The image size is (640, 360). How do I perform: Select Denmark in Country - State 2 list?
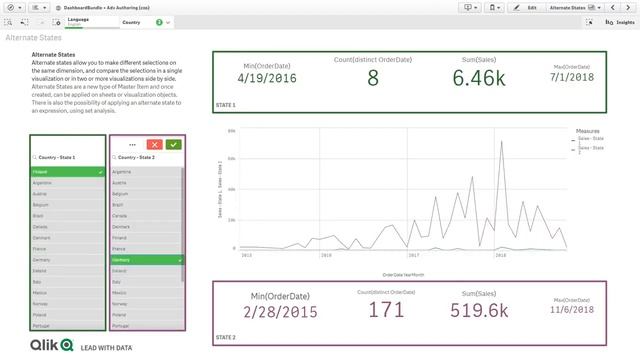click(146, 227)
